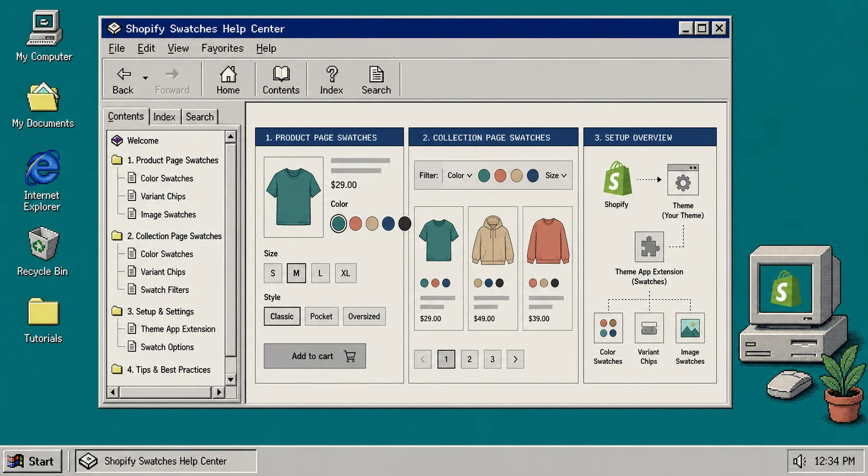Click the Contents book icon in the toolbar

coord(281,74)
